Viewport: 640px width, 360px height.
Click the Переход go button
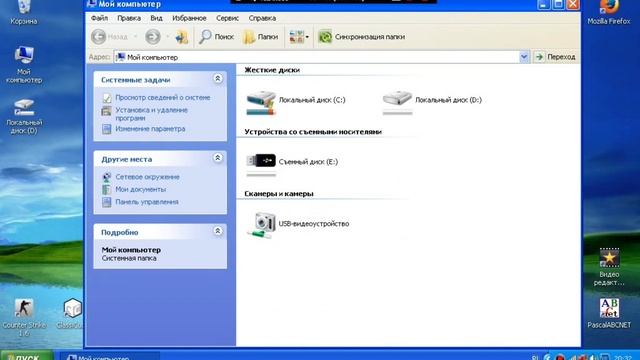tap(556, 57)
